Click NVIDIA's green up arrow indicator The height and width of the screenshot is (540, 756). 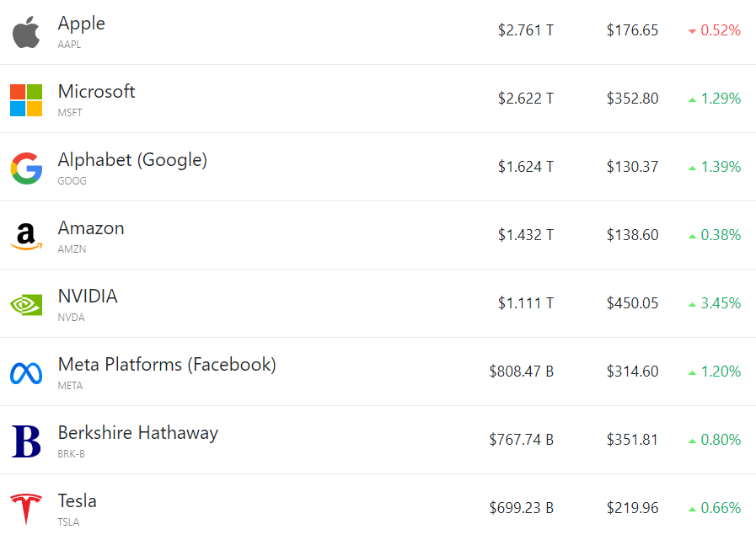click(x=692, y=304)
